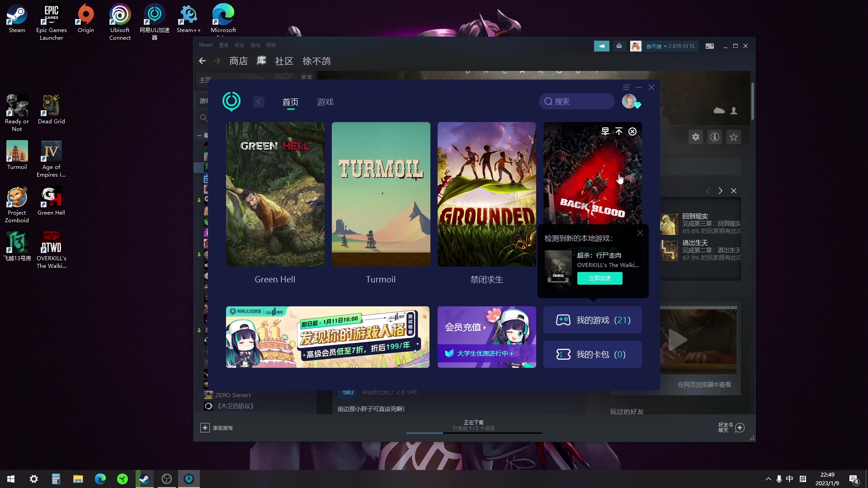Viewport: 868px width, 488px height.
Task: Select the Turmoil game card
Action: [381, 194]
